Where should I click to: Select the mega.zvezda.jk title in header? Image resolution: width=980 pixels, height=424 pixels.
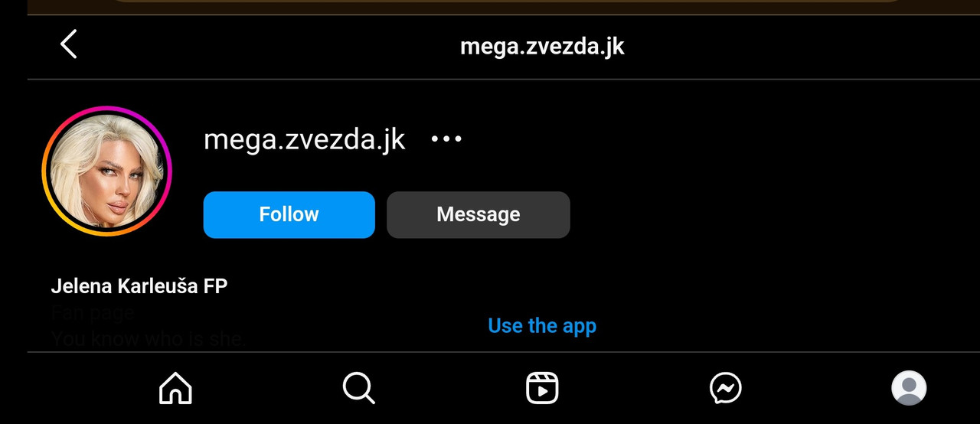[542, 47]
